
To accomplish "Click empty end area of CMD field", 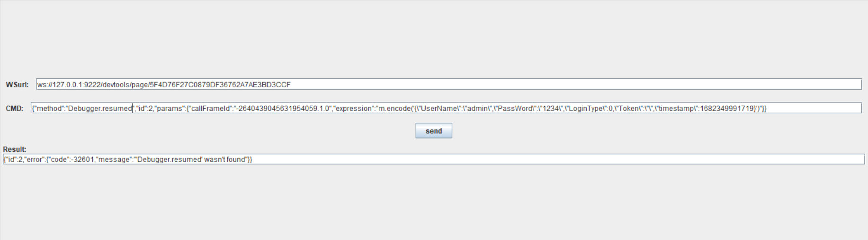I will click(x=814, y=108).
